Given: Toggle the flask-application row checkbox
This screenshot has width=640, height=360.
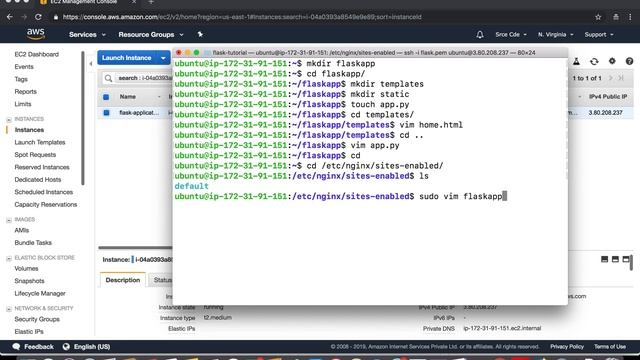Looking at the screenshot, I should click(x=106, y=113).
